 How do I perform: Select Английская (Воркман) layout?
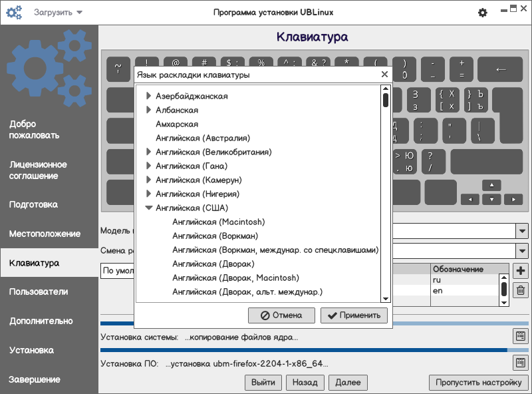(x=215, y=236)
